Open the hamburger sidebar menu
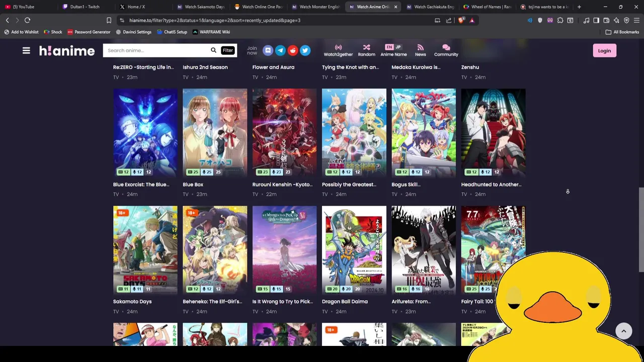 point(26,50)
